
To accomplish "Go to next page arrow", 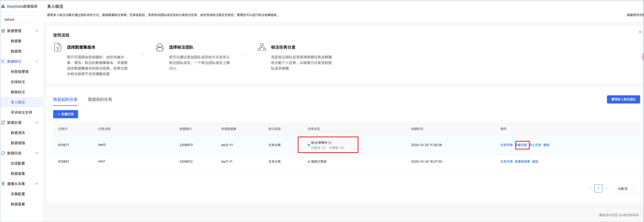I will click(x=606, y=188).
